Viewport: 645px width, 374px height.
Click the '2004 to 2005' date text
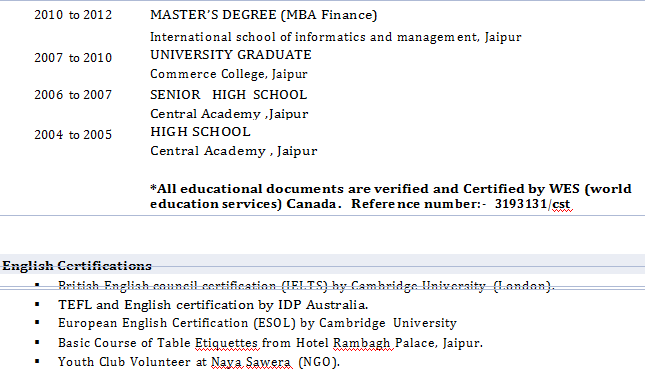(x=73, y=135)
